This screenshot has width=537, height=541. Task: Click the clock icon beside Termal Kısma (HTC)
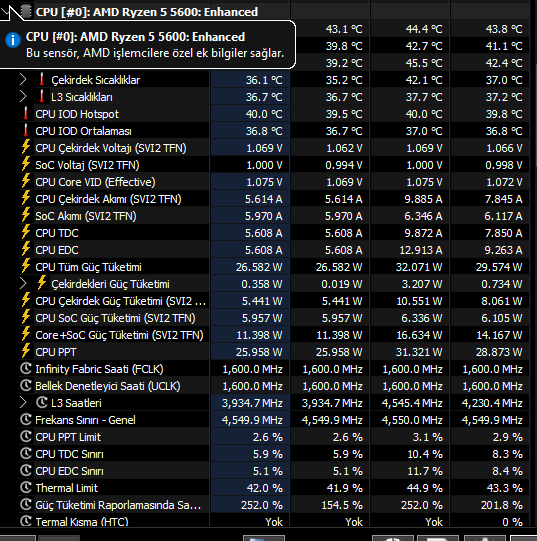pos(26,521)
